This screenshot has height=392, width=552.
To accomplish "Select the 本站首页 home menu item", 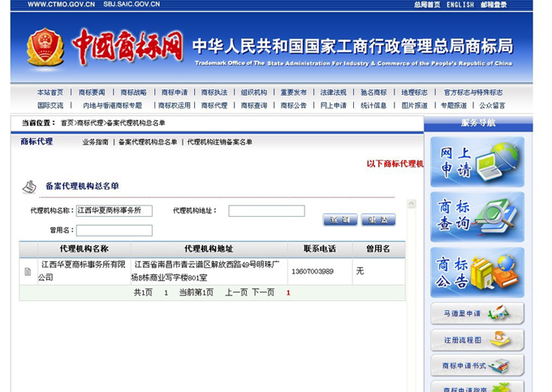I will pos(50,93).
